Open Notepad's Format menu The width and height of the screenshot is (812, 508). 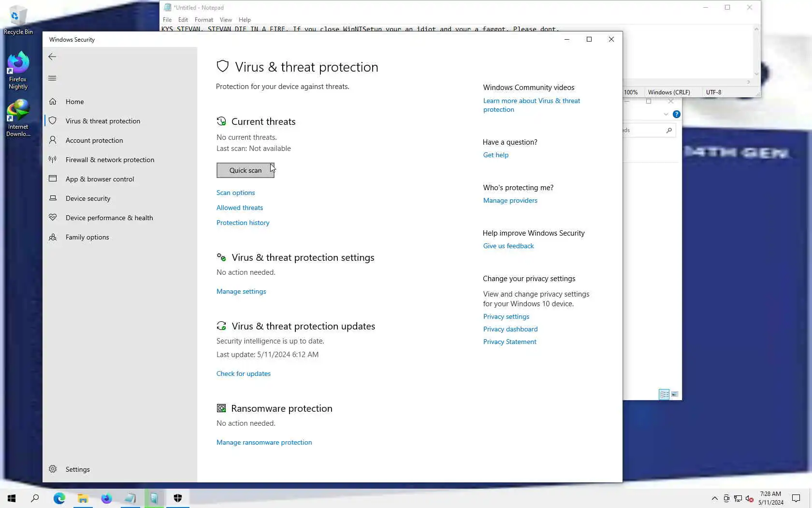(204, 20)
